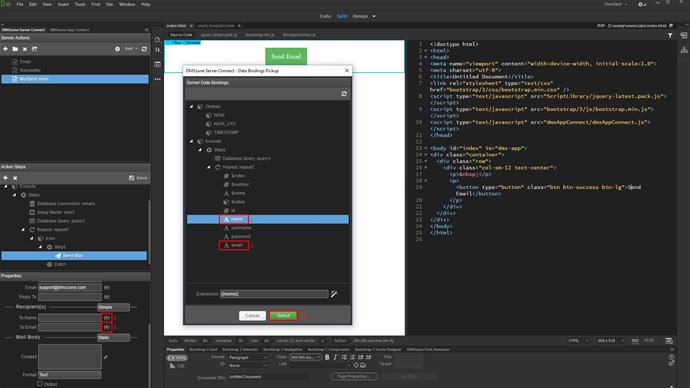Collapse the Globals node in data bindings
Viewport: 690px width, 388px height.
click(191, 106)
